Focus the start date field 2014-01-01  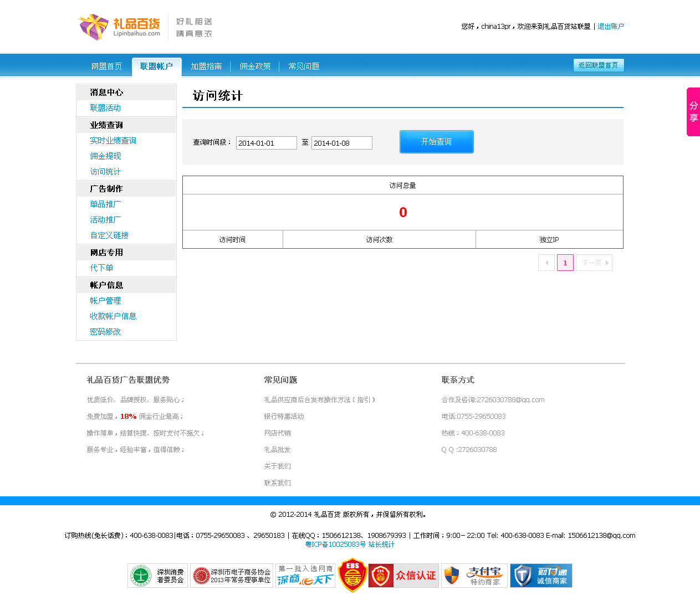267,143
